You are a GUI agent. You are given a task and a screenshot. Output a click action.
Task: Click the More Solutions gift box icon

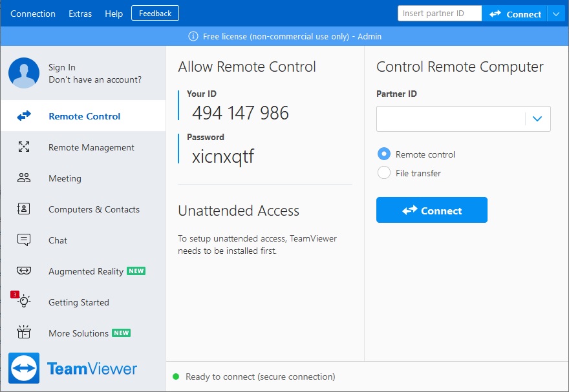coord(24,332)
